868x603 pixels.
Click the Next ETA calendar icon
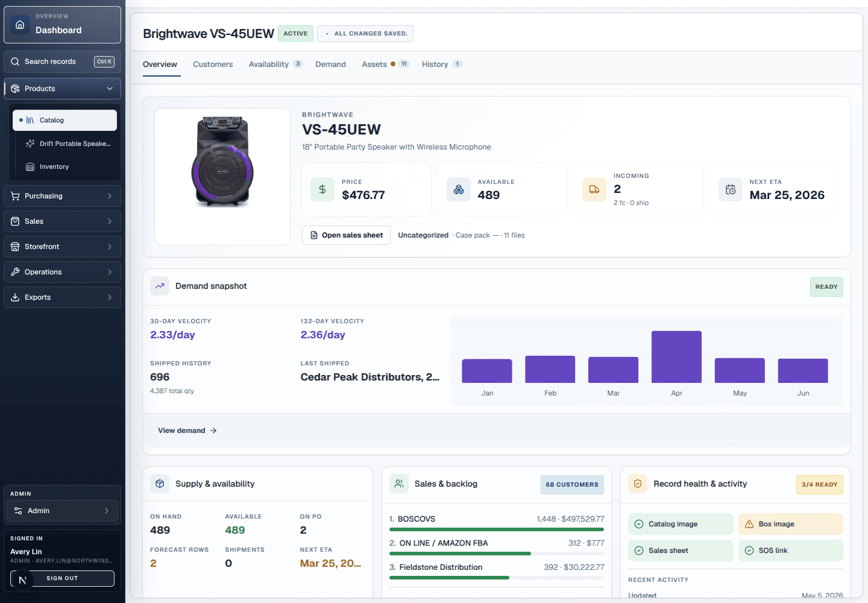pyautogui.click(x=731, y=189)
